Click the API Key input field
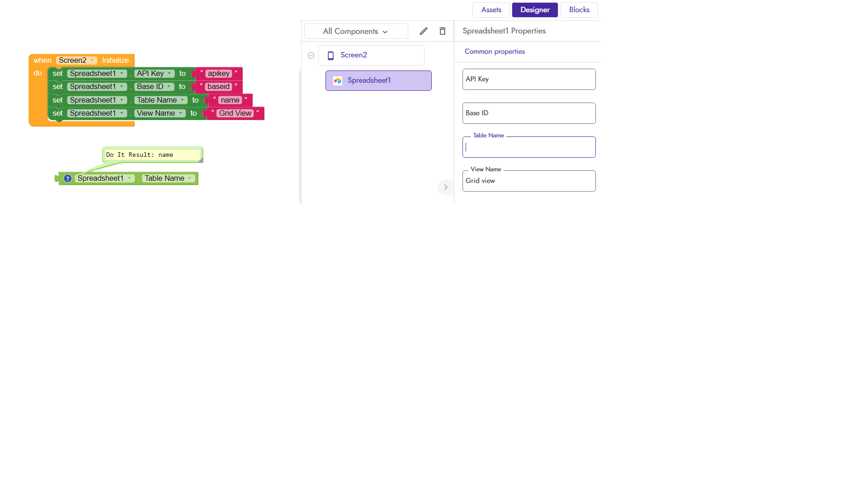868x488 pixels. pyautogui.click(x=528, y=80)
